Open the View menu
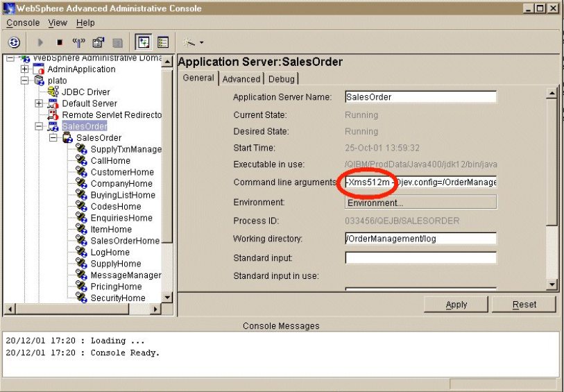The image size is (564, 392). coord(58,23)
